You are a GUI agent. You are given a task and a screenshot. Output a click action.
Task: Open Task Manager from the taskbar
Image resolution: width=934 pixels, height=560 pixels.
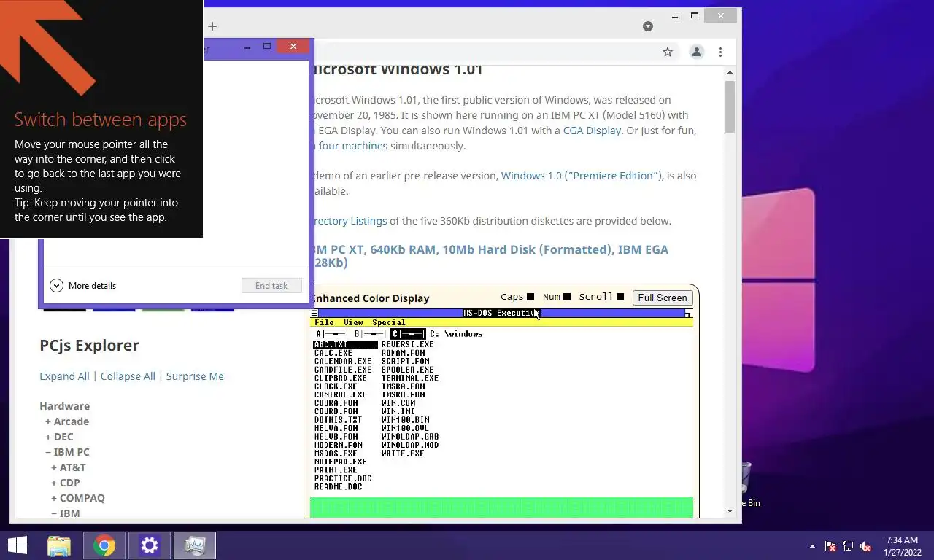[x=195, y=545]
